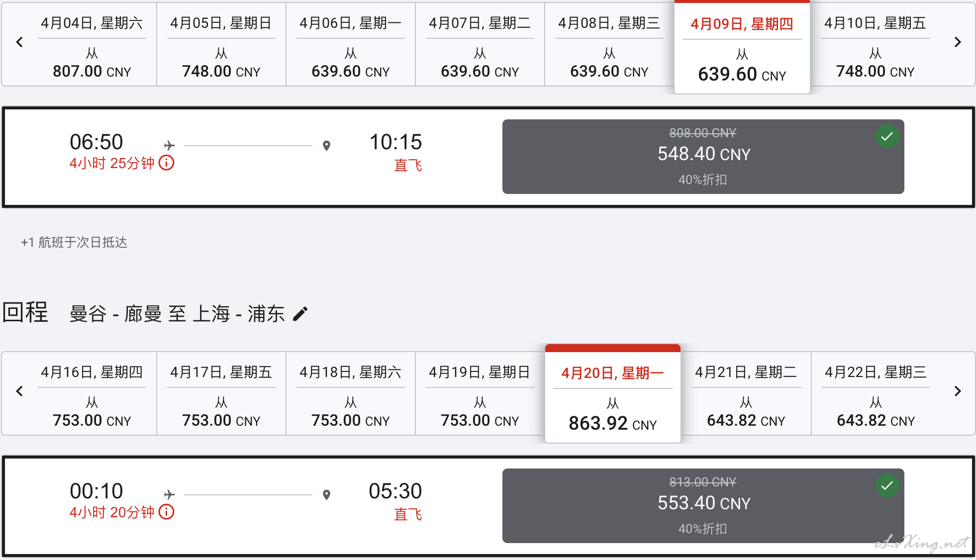Show earlier return dates with left arrow
The height and width of the screenshot is (560, 976).
tap(19, 391)
